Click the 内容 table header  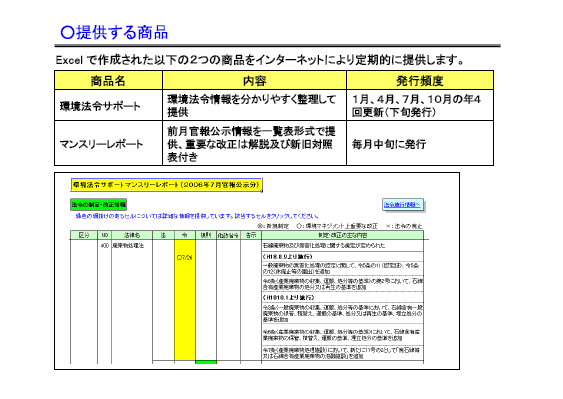click(x=255, y=80)
